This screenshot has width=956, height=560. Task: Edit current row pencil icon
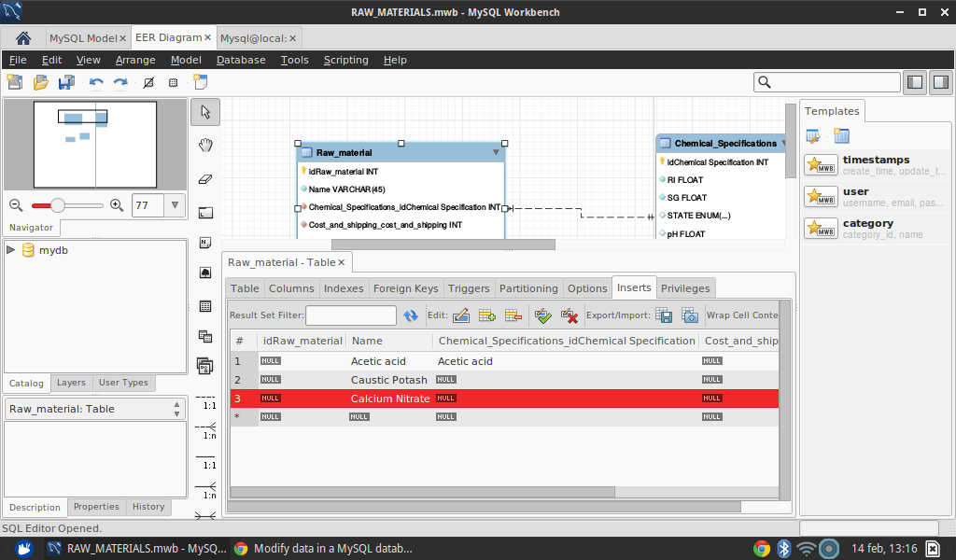(x=461, y=315)
